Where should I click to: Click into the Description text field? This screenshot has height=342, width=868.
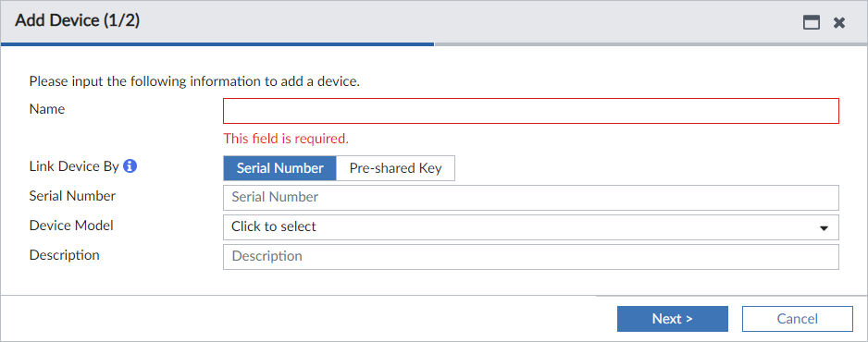click(x=531, y=257)
